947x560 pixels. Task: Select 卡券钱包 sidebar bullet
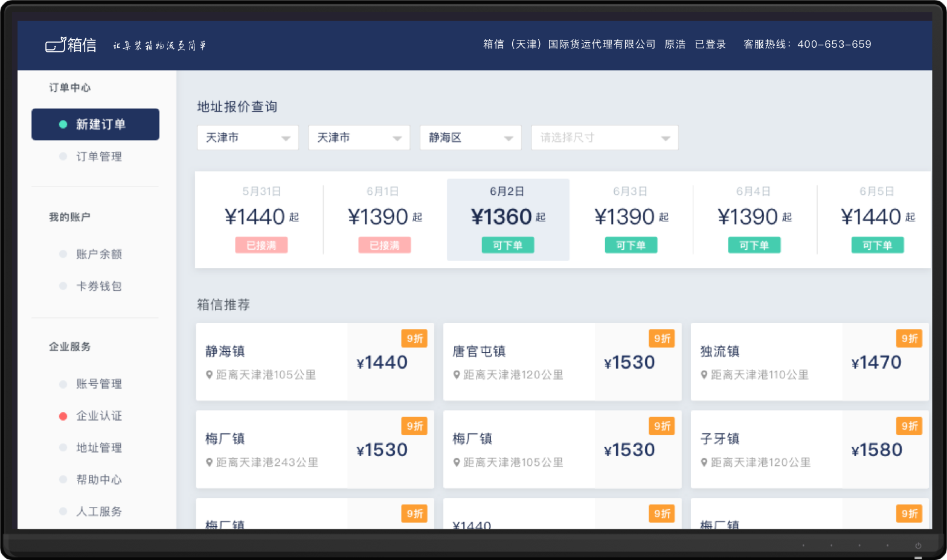(63, 286)
